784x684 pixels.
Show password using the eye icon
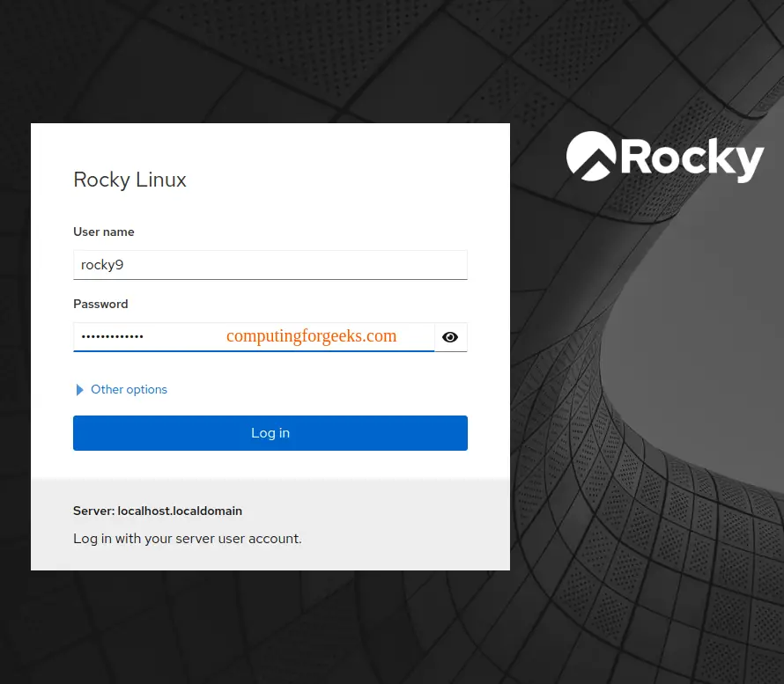pyautogui.click(x=450, y=337)
